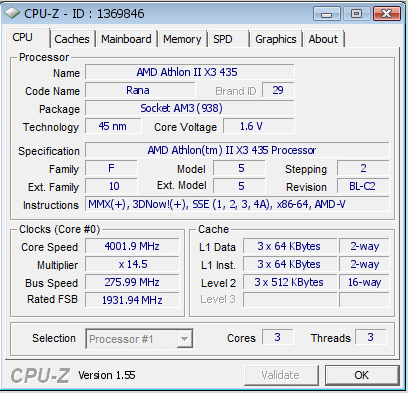Click the L1 Inst. size 3 x 64 KBytes
This screenshot has height=393, width=408.
click(x=290, y=264)
